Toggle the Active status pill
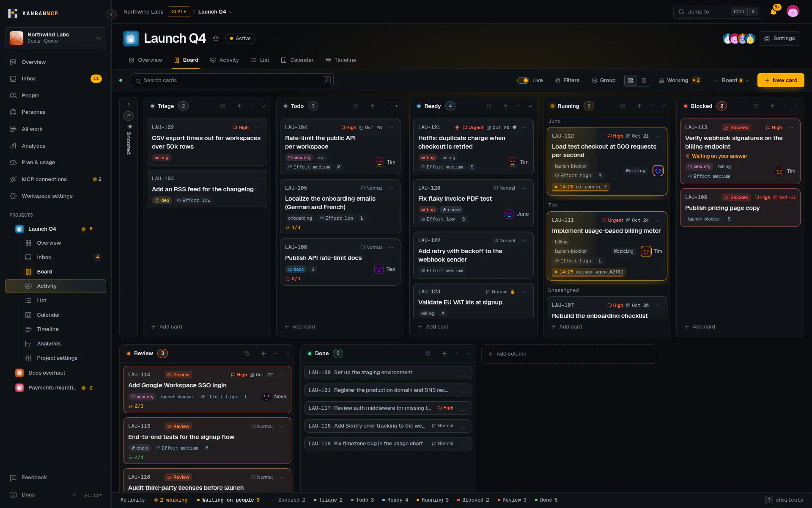 (240, 39)
